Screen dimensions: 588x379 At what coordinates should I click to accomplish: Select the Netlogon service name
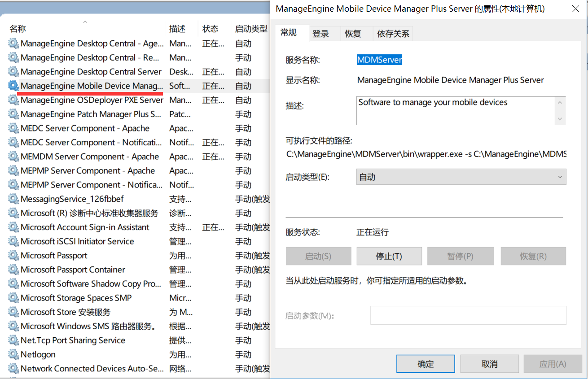(x=38, y=354)
